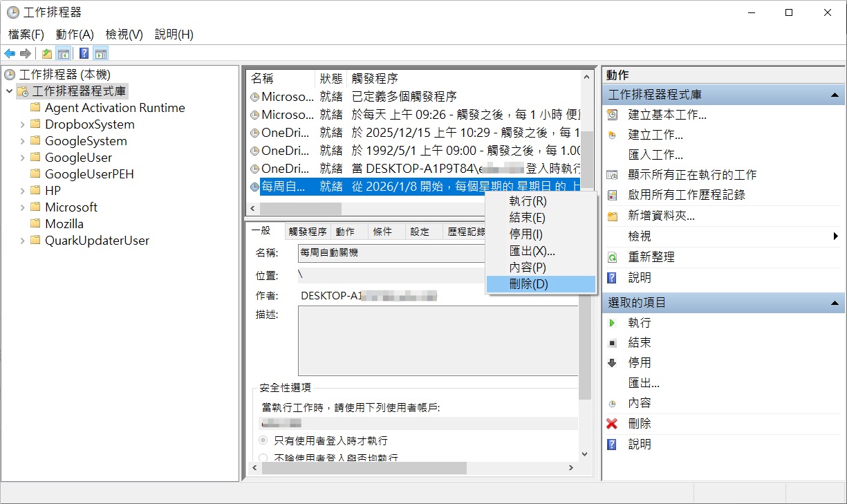847x504 pixels.
Task: Click the green 重新整理 refresh icon
Action: [x=612, y=256]
